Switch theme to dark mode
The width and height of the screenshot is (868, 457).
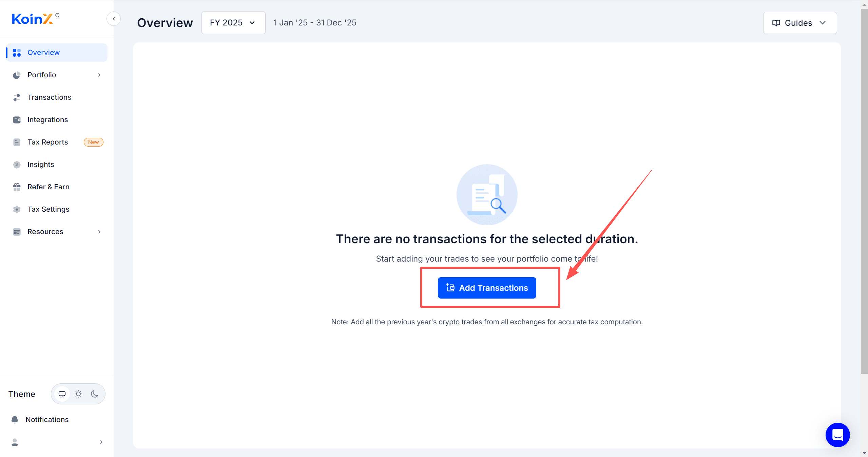[x=95, y=394]
